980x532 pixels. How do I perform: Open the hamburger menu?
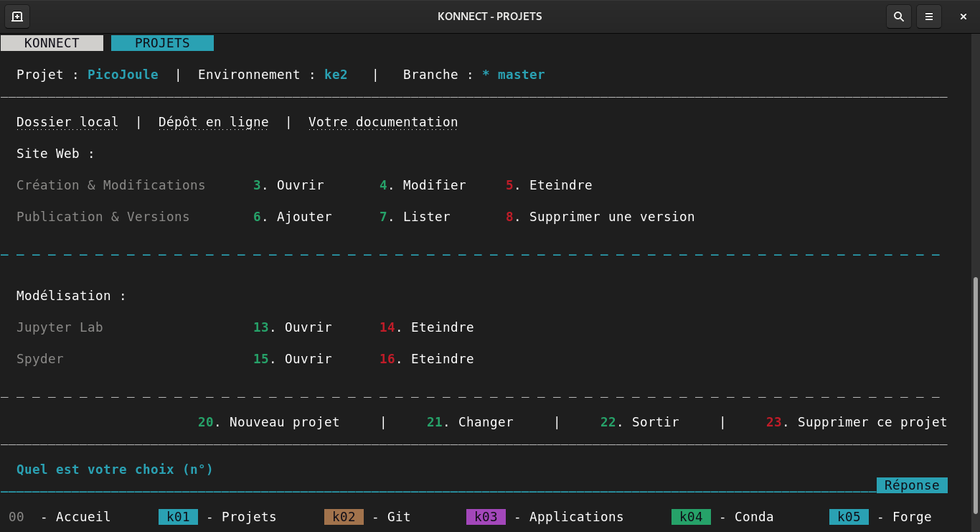pyautogui.click(x=929, y=17)
